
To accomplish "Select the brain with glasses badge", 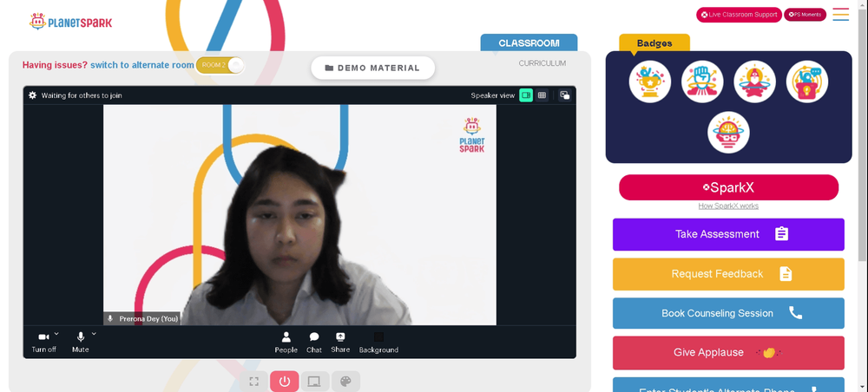I will click(x=728, y=133).
